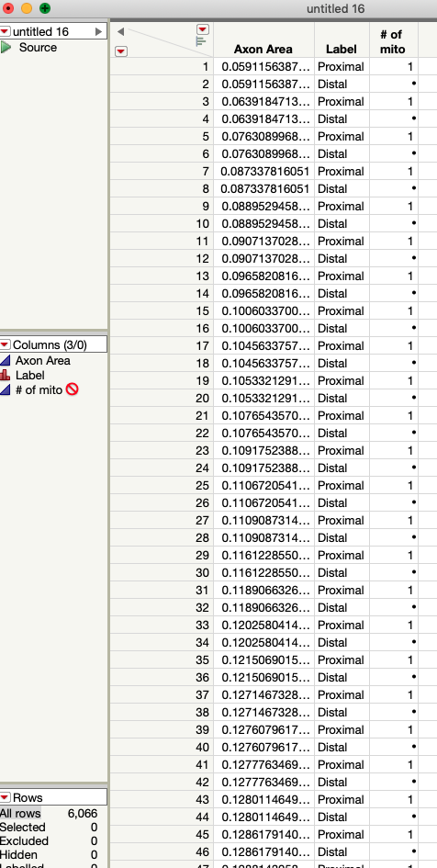Click the # of mito continuous column icon
The width and height of the screenshot is (437, 868).
click(x=6, y=389)
